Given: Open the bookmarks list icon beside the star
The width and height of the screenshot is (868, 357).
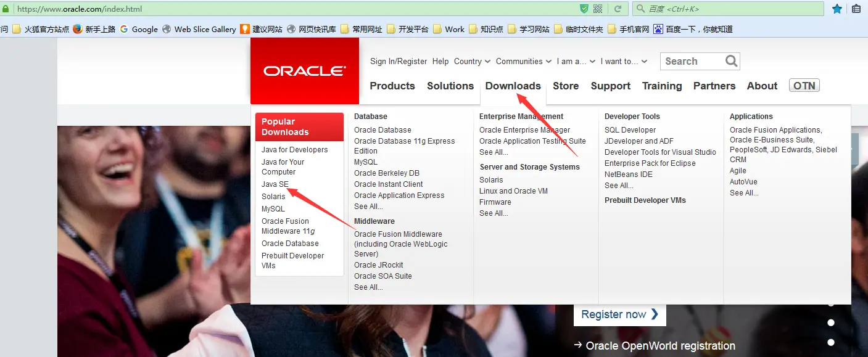Looking at the screenshot, I should (x=856, y=9).
